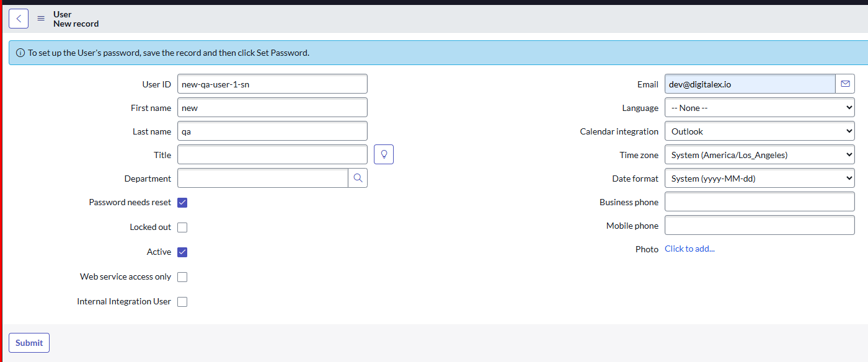Click into the User ID field

click(272, 84)
